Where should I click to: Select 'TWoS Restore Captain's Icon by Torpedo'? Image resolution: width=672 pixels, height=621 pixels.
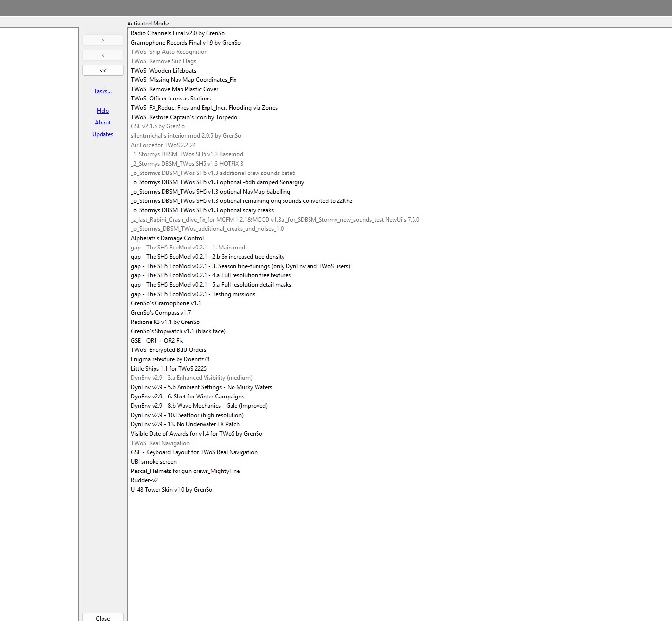(184, 117)
